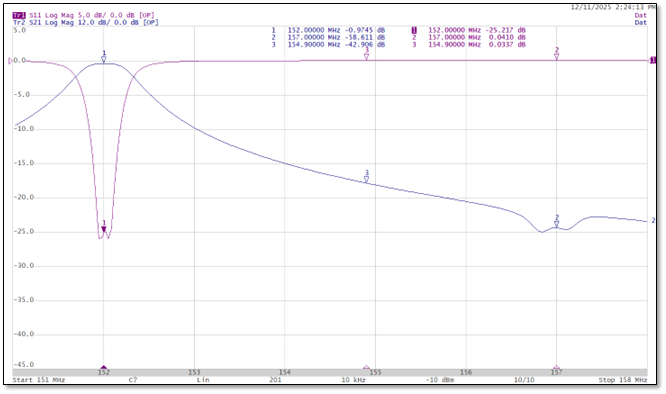
Task: Click the Start 151 MHz field
Action: point(39,380)
